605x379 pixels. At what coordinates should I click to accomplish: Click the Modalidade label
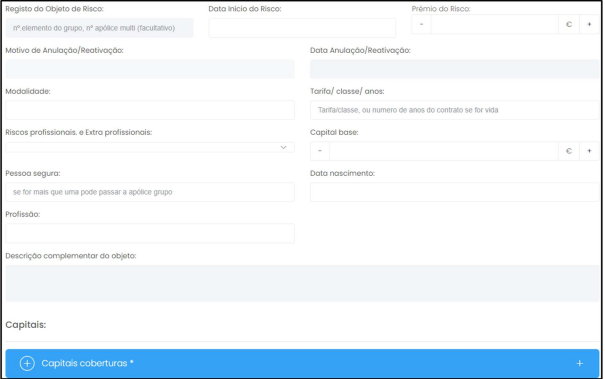click(28, 91)
